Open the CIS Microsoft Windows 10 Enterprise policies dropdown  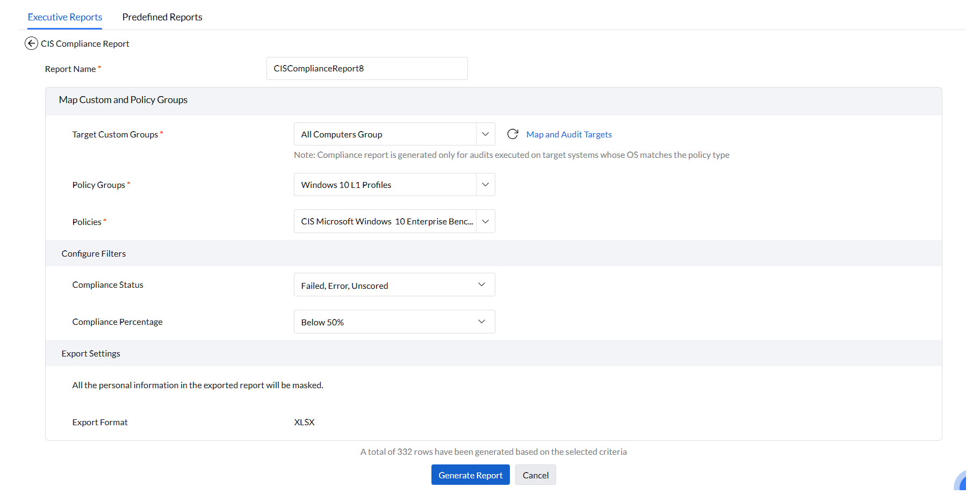(x=385, y=221)
